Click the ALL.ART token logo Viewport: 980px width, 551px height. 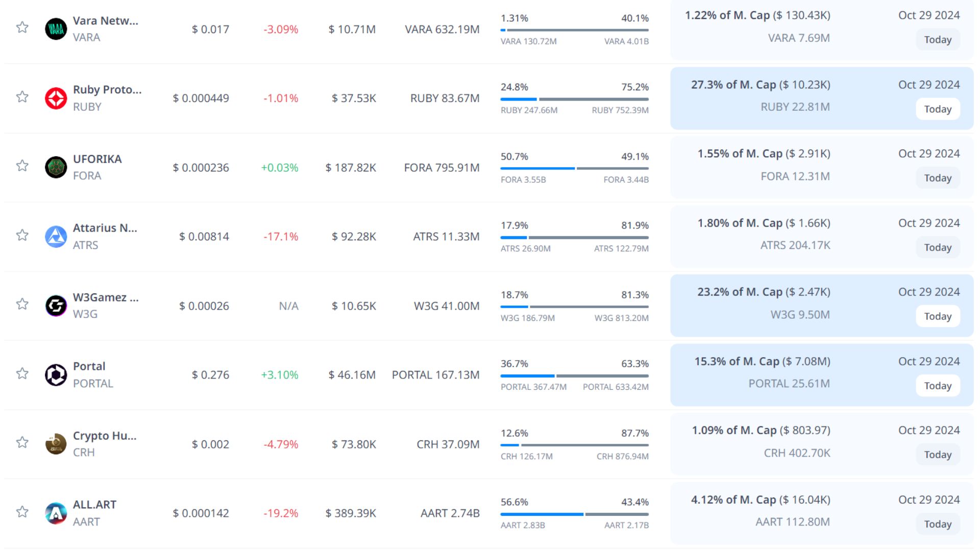click(x=56, y=513)
